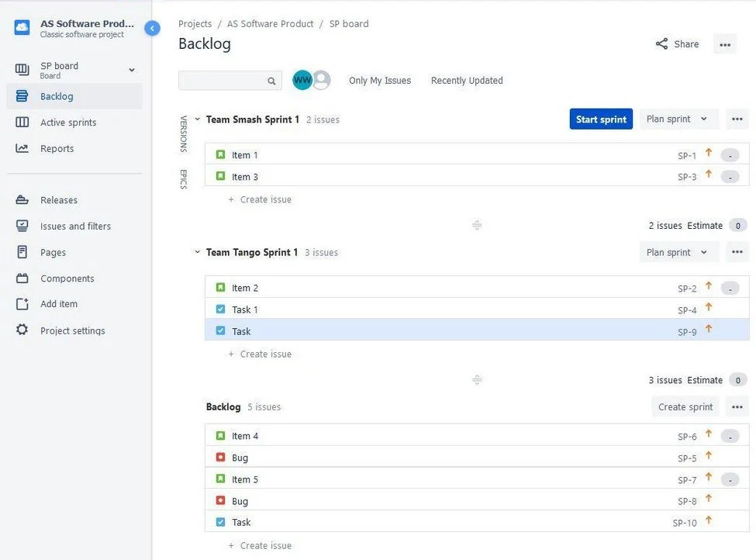Click the task icon of SP-9 Task

[220, 331]
